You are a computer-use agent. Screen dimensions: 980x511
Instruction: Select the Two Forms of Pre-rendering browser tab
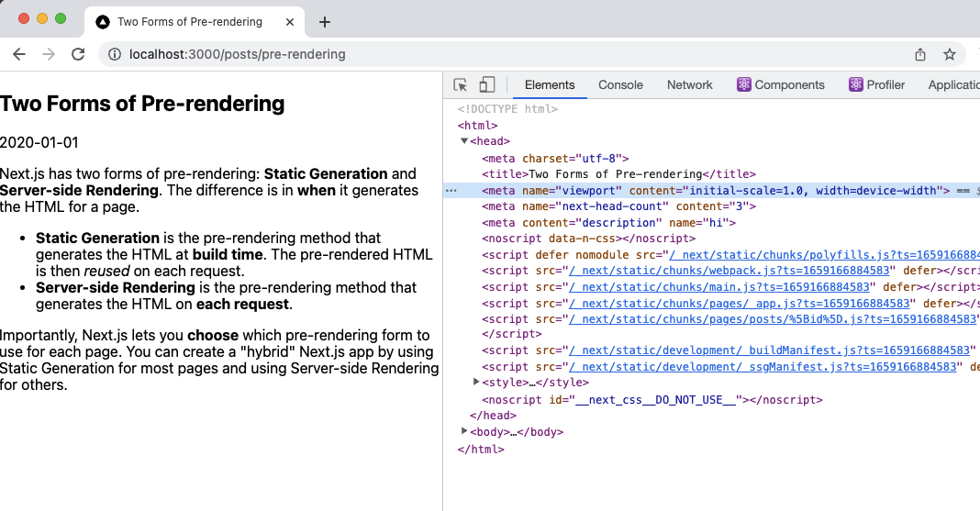pos(195,22)
